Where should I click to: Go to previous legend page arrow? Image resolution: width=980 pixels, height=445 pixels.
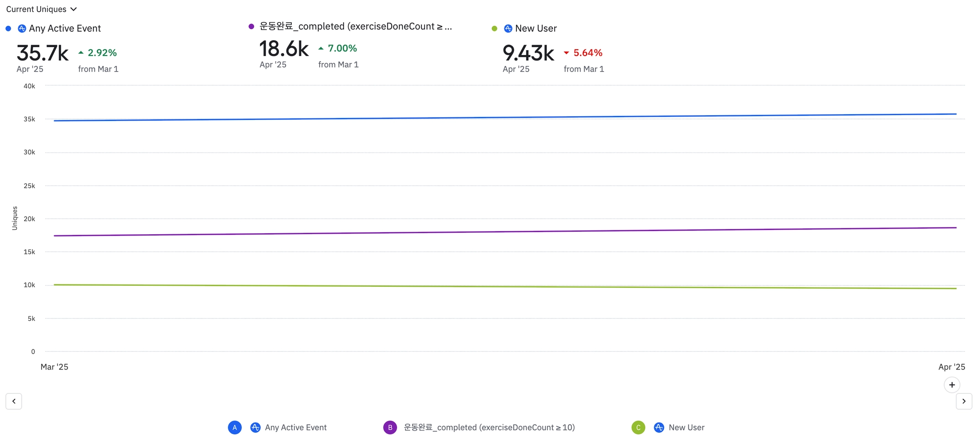pyautogui.click(x=14, y=401)
